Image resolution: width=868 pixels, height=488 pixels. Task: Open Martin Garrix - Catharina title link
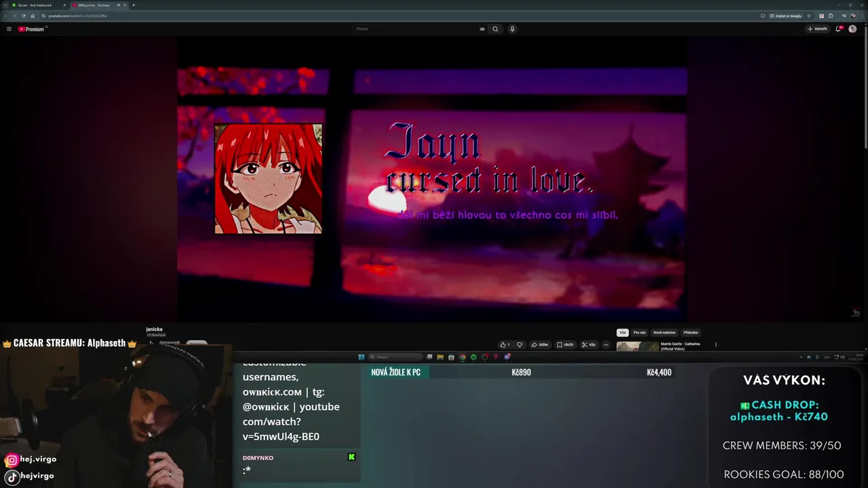click(680, 346)
